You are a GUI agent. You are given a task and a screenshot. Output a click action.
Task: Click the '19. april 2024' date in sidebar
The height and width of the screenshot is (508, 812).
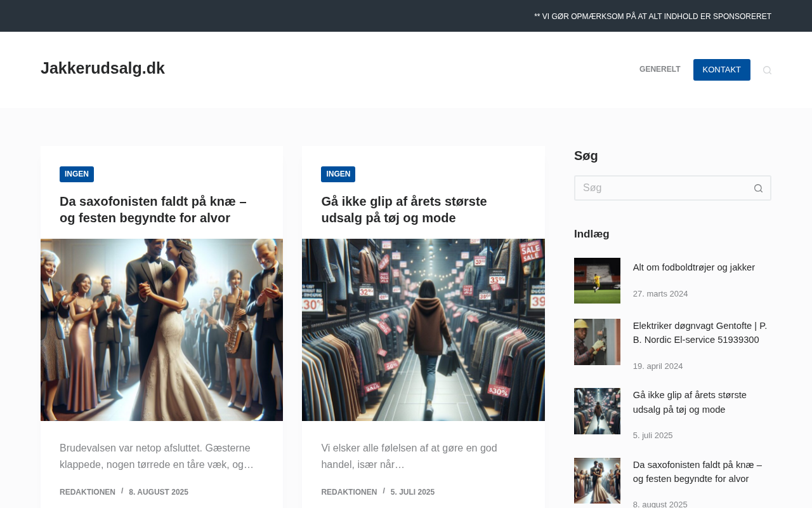click(658, 366)
